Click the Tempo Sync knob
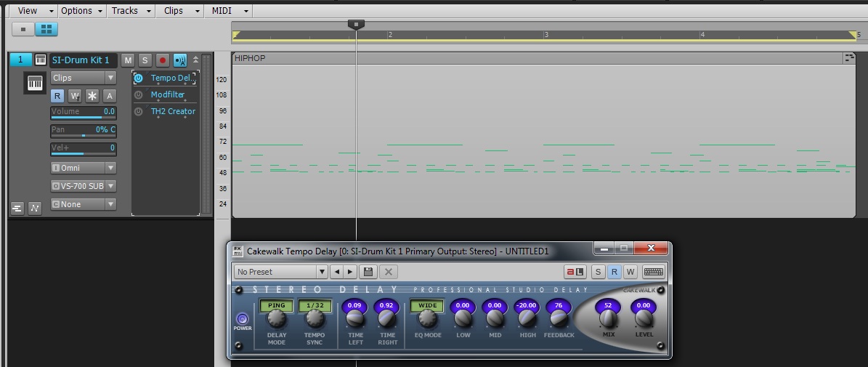868x367 pixels. [315, 318]
